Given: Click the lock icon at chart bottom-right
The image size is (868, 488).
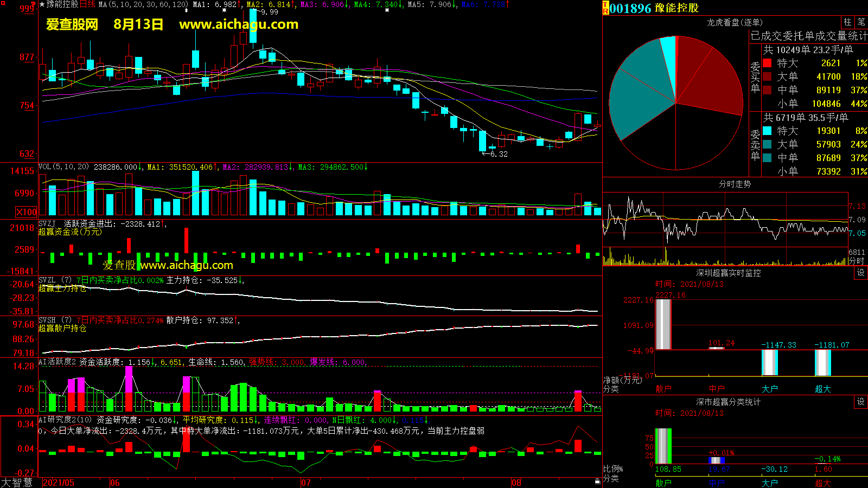Looking at the screenshot, I should click(x=597, y=480).
